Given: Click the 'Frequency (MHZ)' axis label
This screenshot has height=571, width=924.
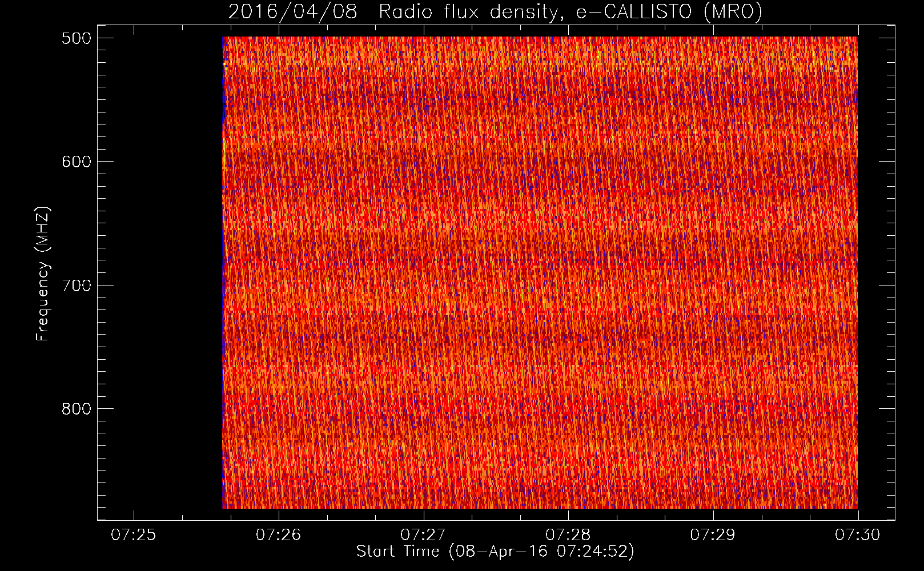Looking at the screenshot, I should tap(43, 274).
